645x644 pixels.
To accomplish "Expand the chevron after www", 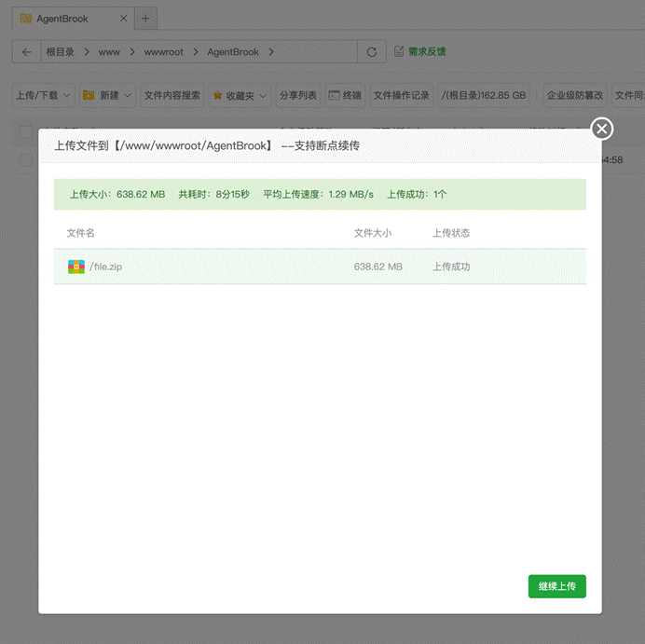I will 132,52.
